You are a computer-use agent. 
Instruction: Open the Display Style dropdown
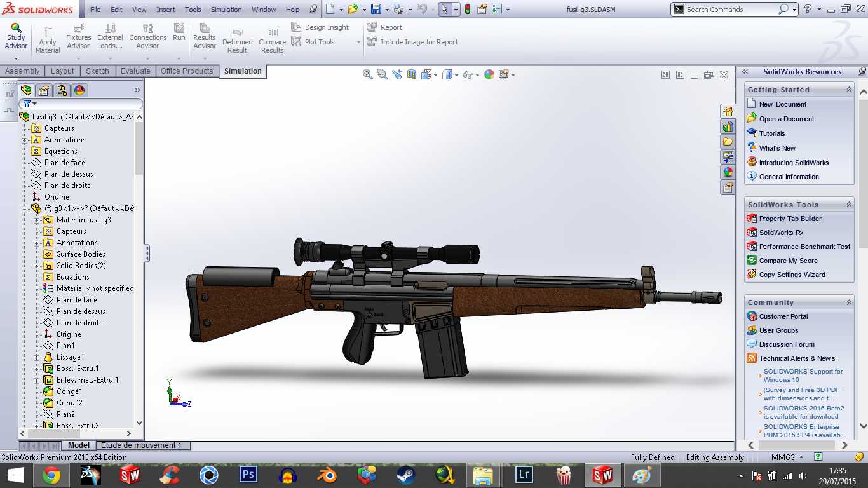click(x=457, y=75)
